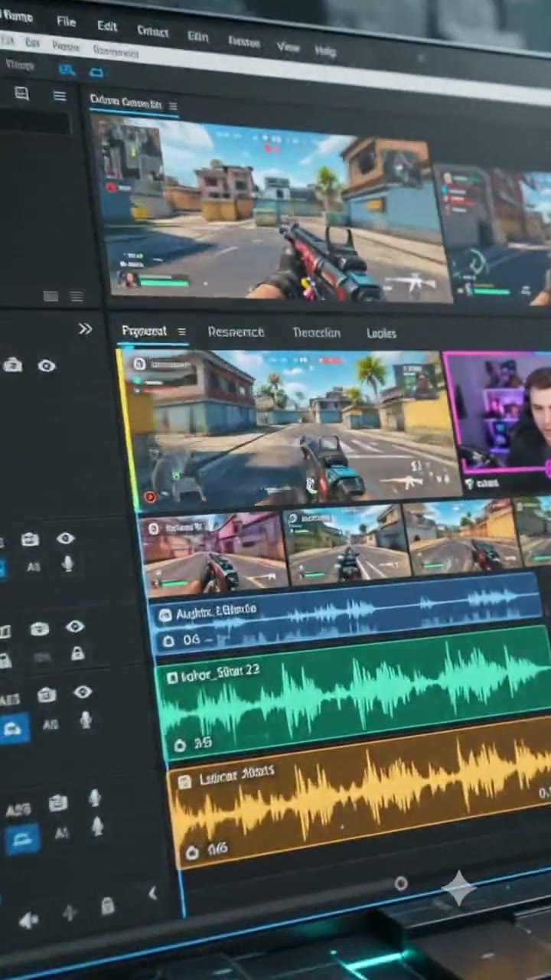Screen dimensions: 551x980
Task: Toggle the upper microphone beside the yellow track
Action: click(94, 798)
